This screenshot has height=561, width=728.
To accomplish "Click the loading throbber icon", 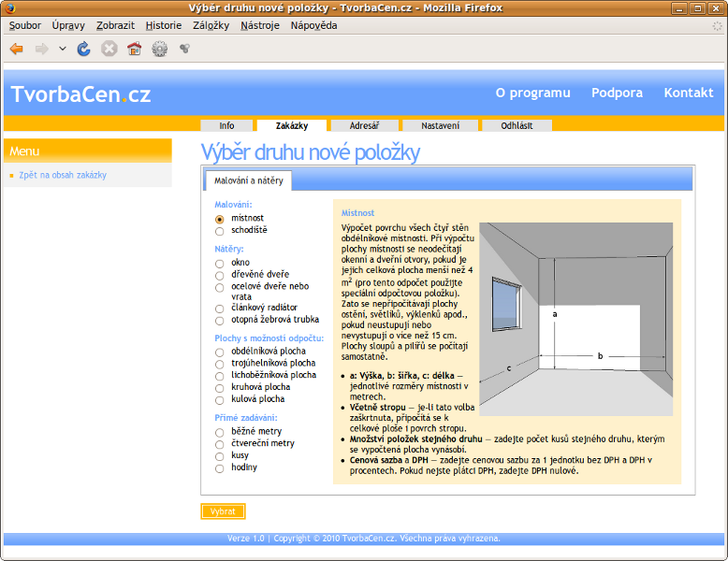I will pyautogui.click(x=717, y=26).
